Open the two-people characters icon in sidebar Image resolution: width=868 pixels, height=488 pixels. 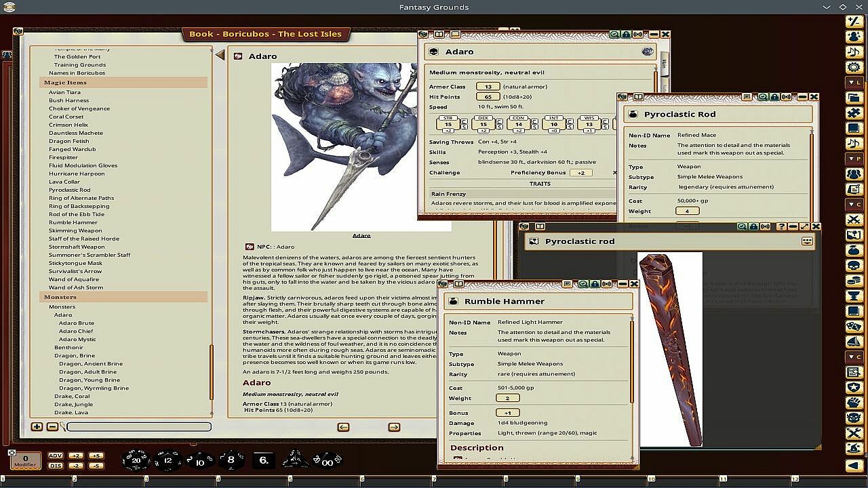(x=854, y=174)
